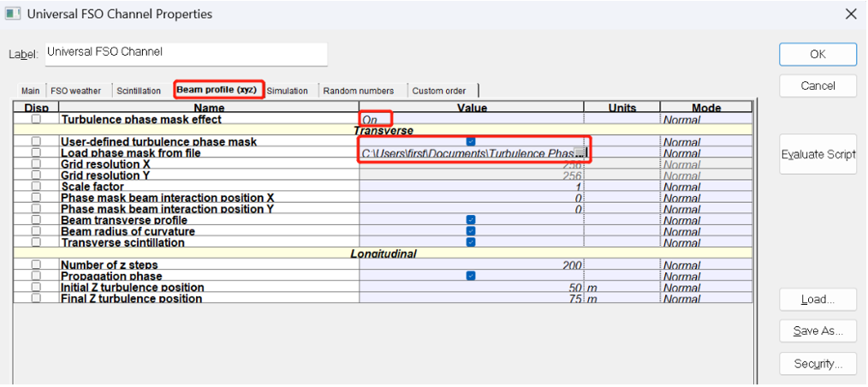
Task: Open Mode dropdown for Propagation phase row
Action: (x=705, y=277)
